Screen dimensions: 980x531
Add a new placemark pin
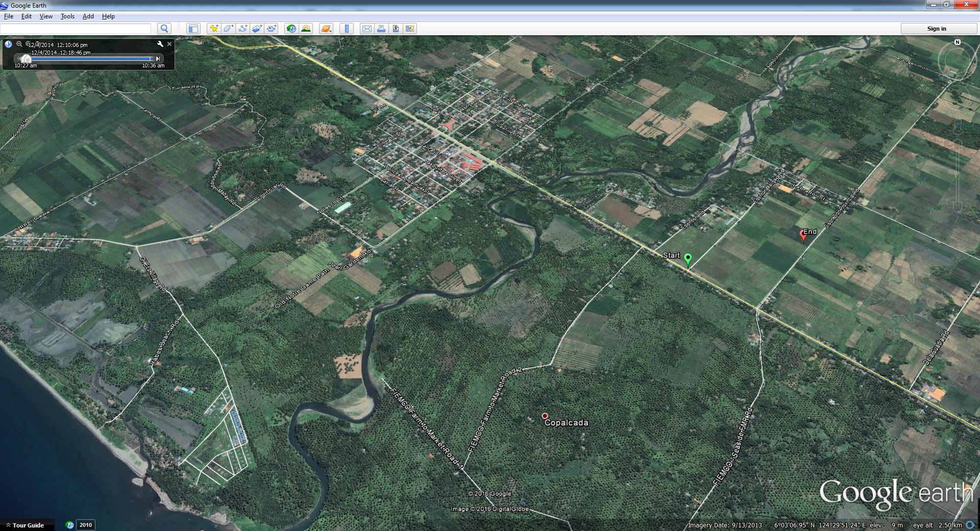(x=214, y=29)
